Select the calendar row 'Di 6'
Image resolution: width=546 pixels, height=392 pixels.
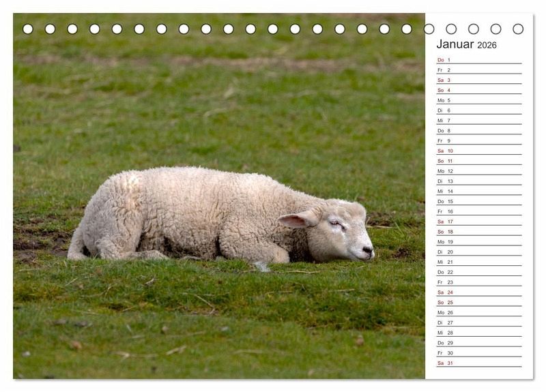pyautogui.click(x=479, y=110)
